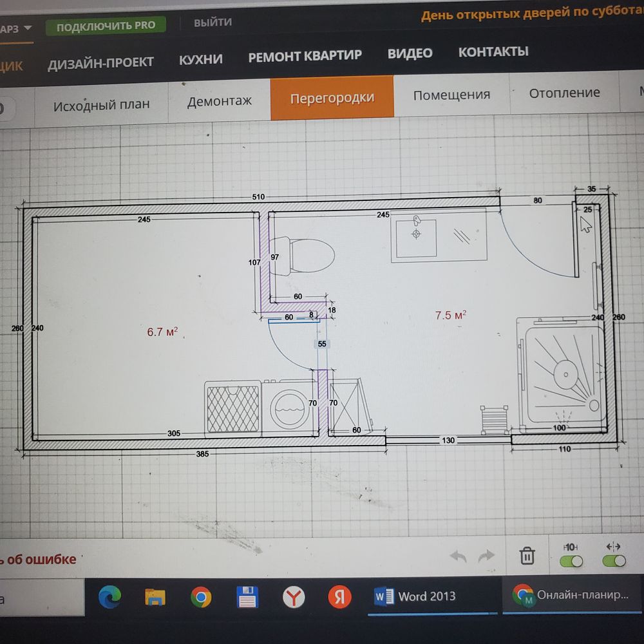Image resolution: width=644 pixels, height=644 pixels.
Task: Open Microsoft Edge from the taskbar
Action: pyautogui.click(x=109, y=598)
